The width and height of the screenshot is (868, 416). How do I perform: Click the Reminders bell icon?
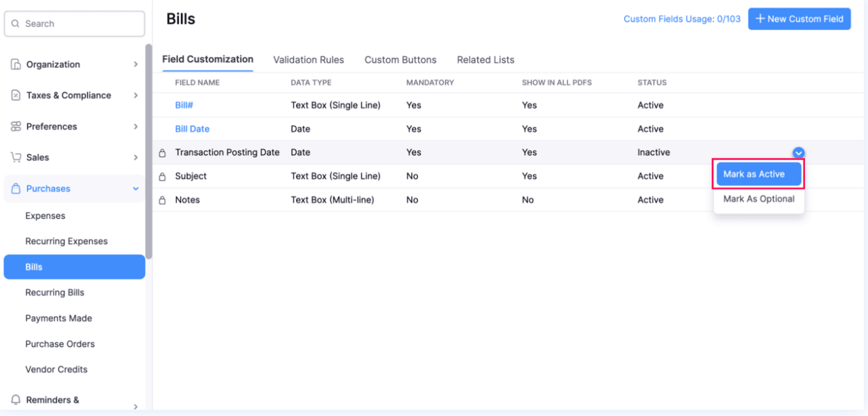pos(15,400)
